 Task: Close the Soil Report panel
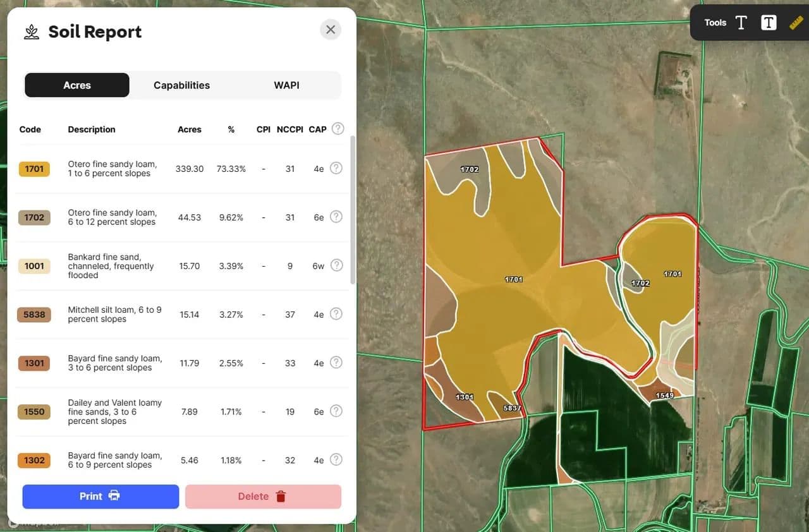(330, 30)
